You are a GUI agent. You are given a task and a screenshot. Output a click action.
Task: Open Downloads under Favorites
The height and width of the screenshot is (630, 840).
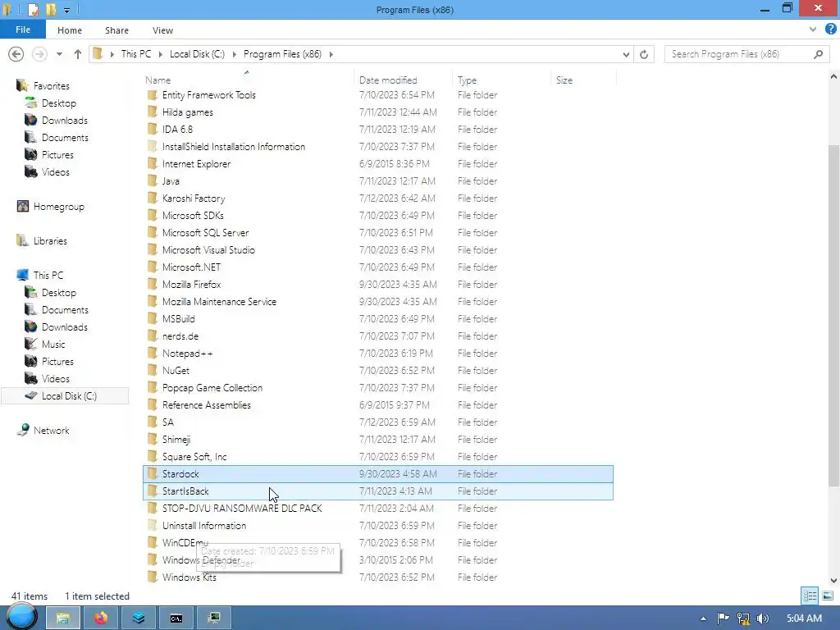(64, 121)
